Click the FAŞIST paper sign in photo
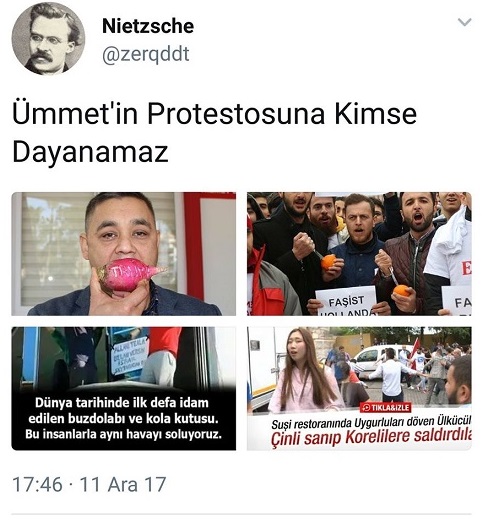The width and height of the screenshot is (488, 524). click(x=346, y=301)
